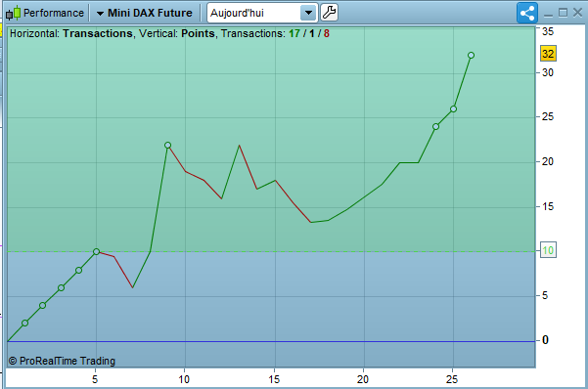The image size is (588, 389).
Task: Select the data point at transaction 3
Action: (x=61, y=287)
